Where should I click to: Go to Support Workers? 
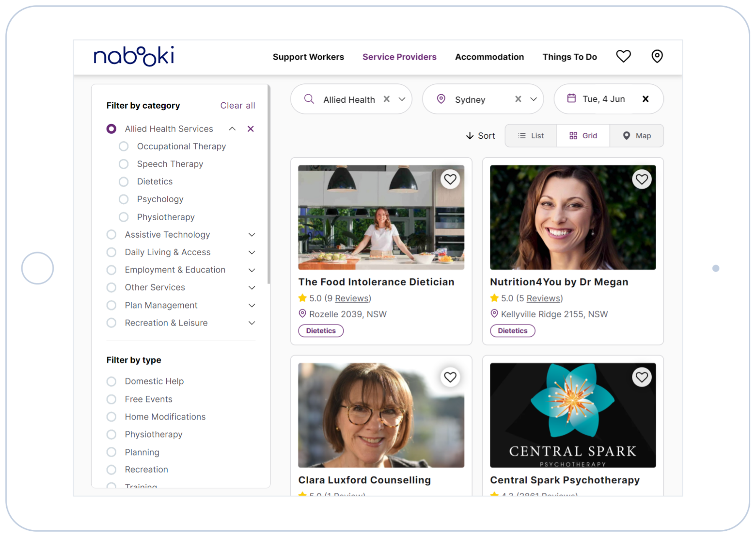[308, 57]
